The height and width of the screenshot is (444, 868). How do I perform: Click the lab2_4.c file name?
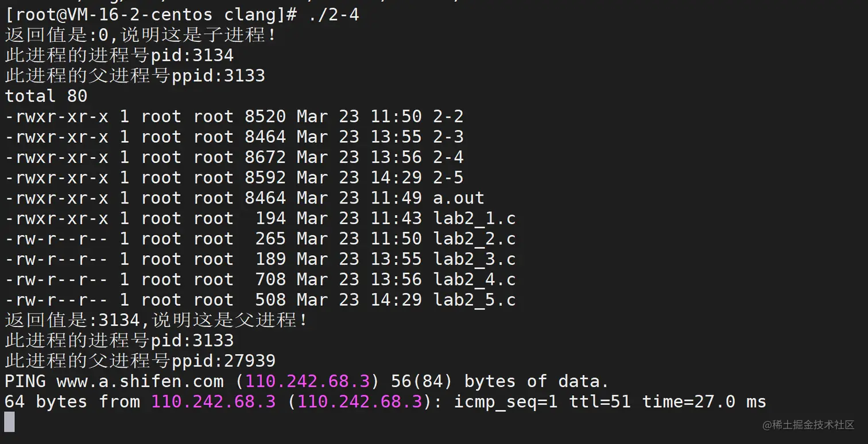[x=474, y=280]
